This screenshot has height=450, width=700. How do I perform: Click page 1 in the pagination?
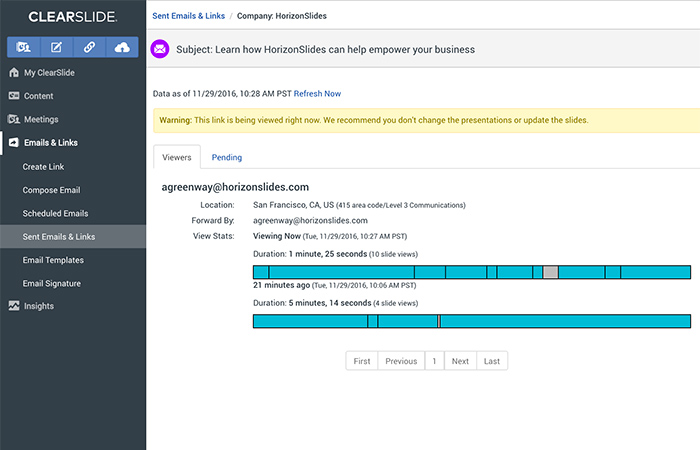click(x=434, y=361)
